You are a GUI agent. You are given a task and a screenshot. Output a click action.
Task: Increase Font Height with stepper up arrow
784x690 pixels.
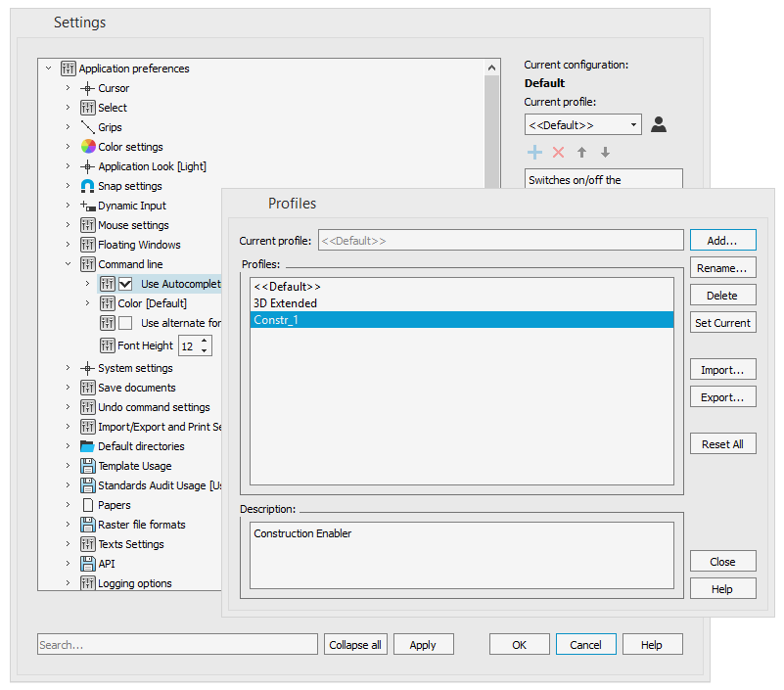(204, 341)
